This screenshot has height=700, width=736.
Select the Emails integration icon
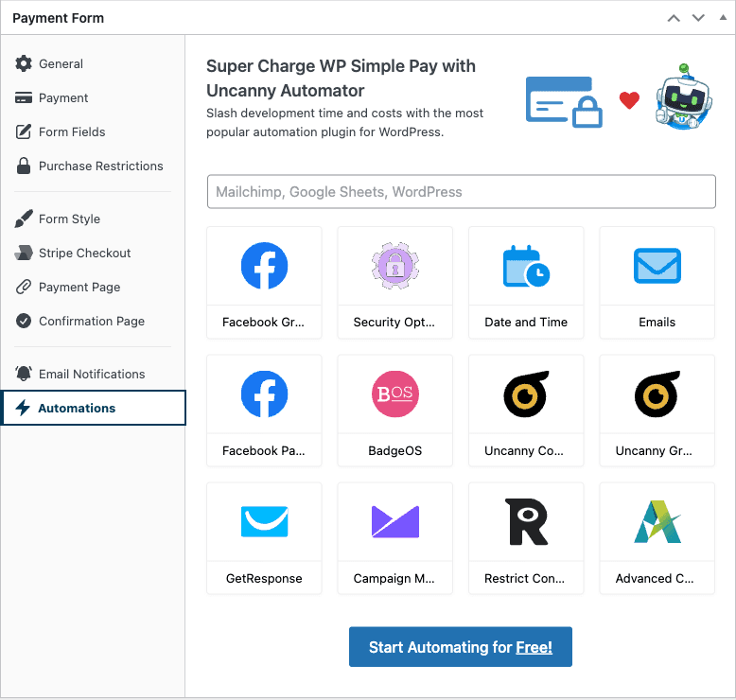point(657,266)
